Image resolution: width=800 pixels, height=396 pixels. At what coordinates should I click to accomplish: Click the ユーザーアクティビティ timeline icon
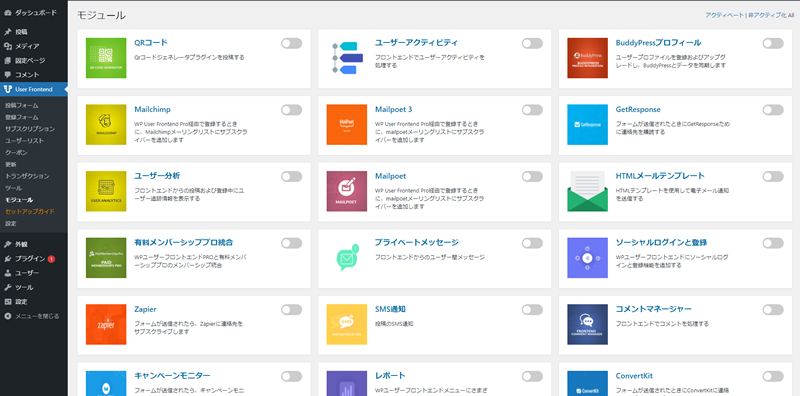pos(347,58)
